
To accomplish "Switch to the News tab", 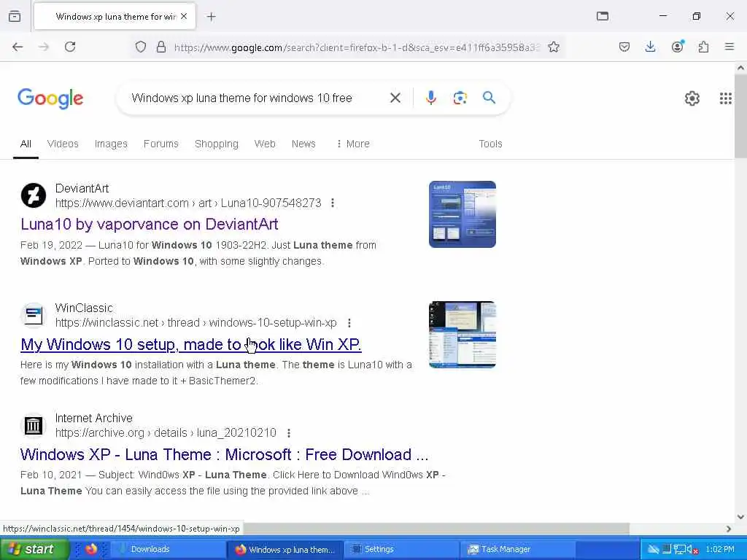I will coord(303,144).
